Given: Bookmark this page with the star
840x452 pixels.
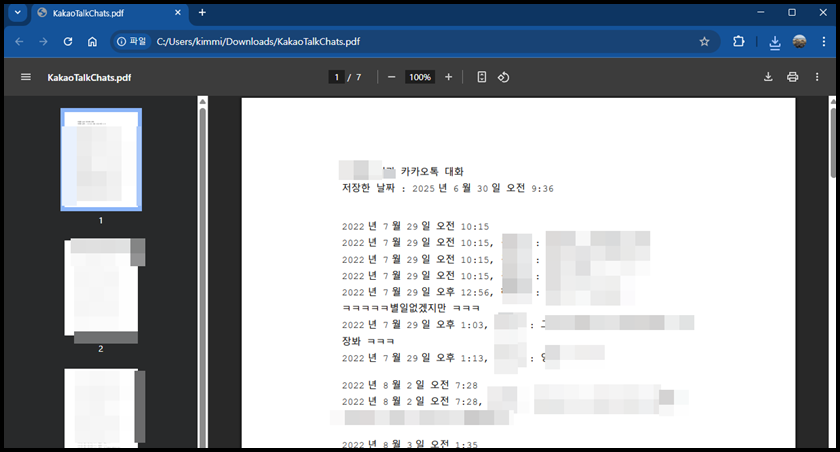Looking at the screenshot, I should 704,42.
